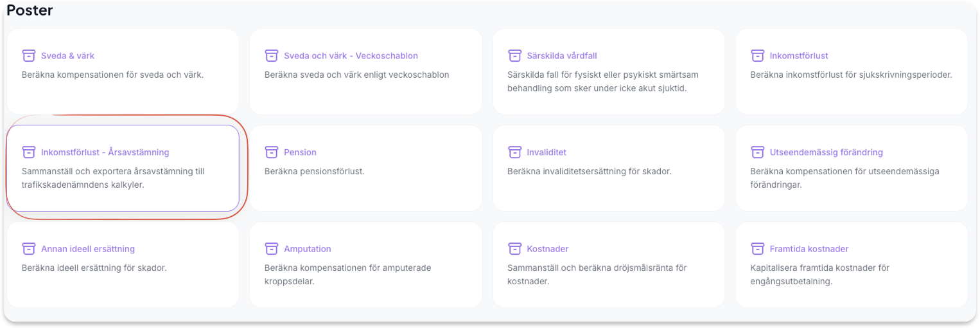
Task: Click the Invaliditet card description text
Action: 589,172
